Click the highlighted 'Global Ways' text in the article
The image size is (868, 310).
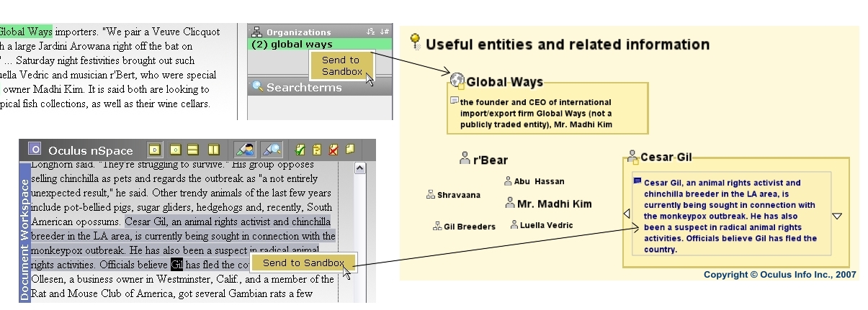(x=26, y=32)
